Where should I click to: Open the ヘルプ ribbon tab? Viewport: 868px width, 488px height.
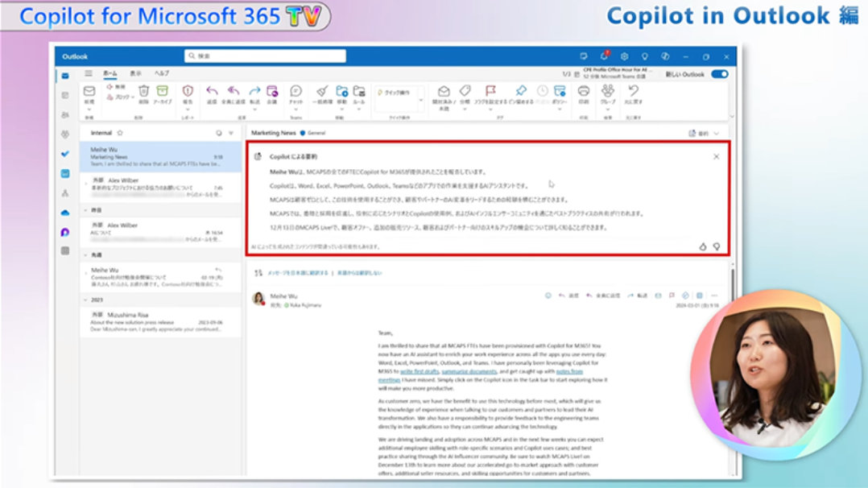click(162, 73)
